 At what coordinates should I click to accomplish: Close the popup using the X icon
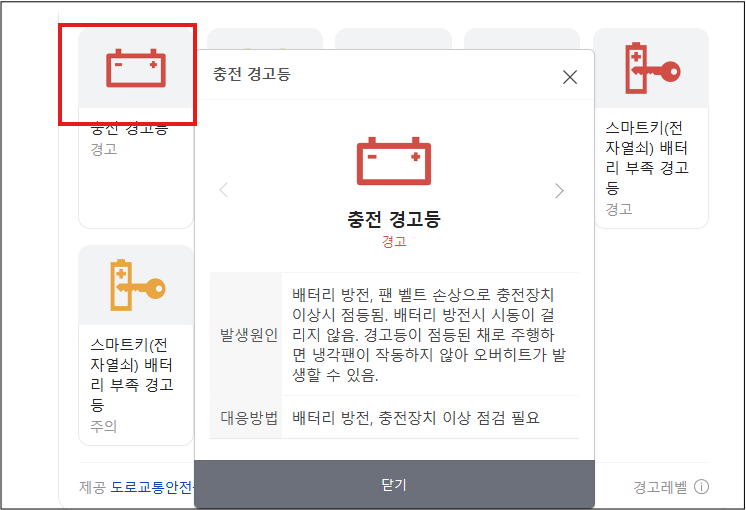(570, 77)
